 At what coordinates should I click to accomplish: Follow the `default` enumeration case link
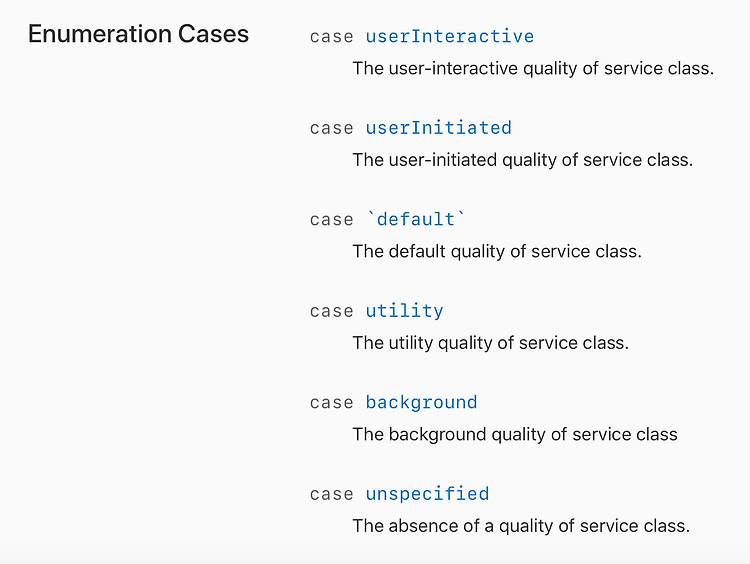tap(416, 219)
